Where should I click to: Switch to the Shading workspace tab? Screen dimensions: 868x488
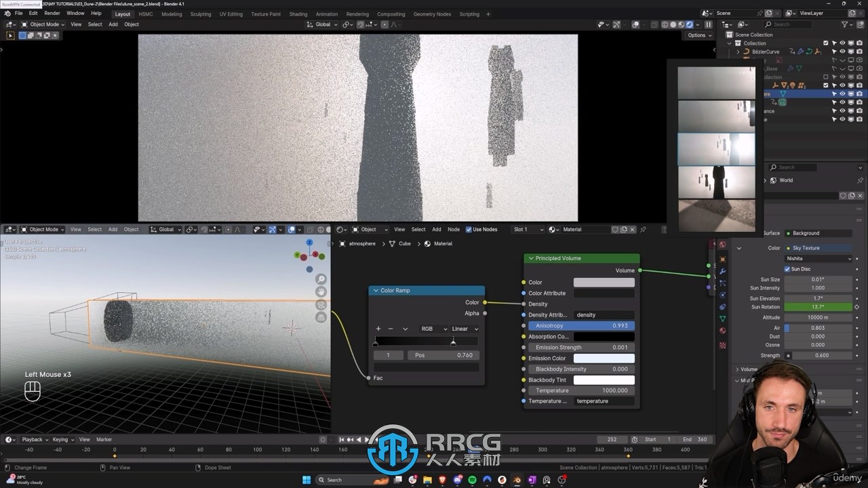click(x=298, y=14)
